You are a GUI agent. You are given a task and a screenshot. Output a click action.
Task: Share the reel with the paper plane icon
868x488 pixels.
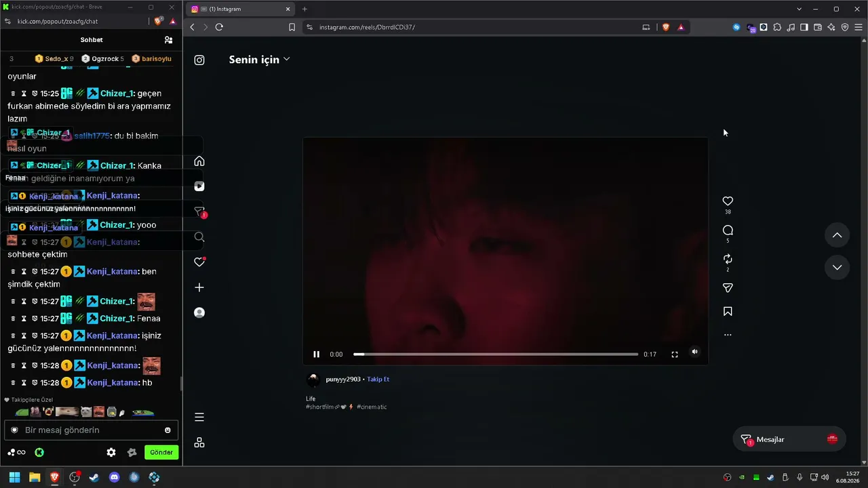(x=728, y=288)
